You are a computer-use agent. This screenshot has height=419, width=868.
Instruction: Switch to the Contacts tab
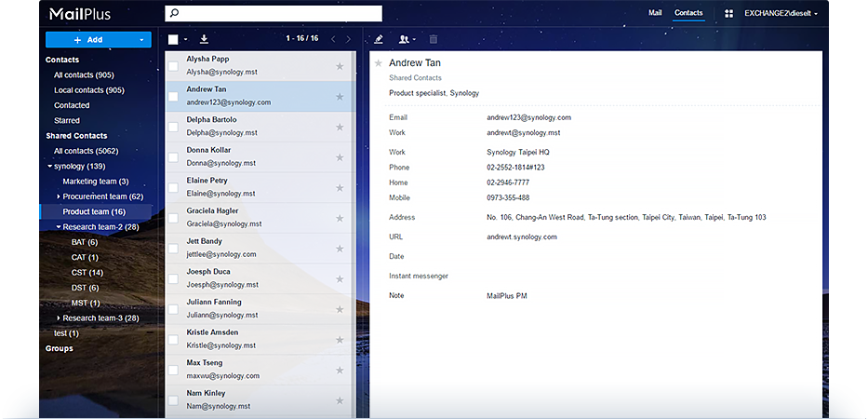click(x=688, y=13)
